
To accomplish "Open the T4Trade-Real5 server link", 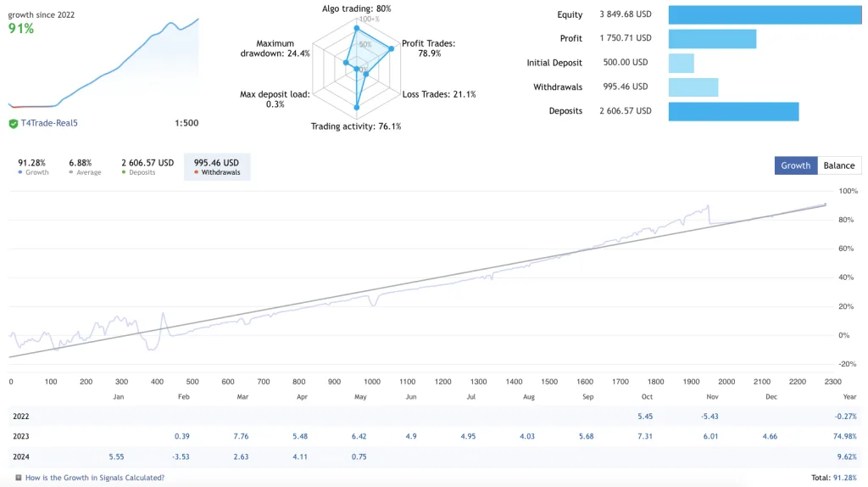I will click(x=49, y=123).
